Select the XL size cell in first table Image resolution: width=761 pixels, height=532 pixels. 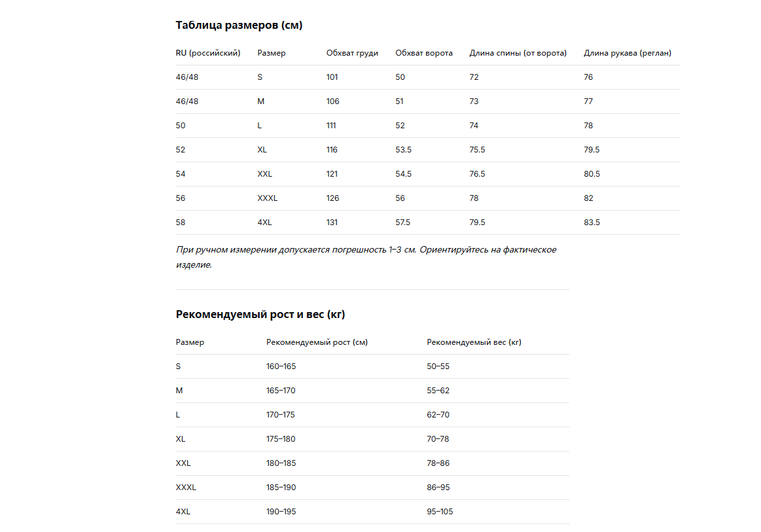pos(262,149)
